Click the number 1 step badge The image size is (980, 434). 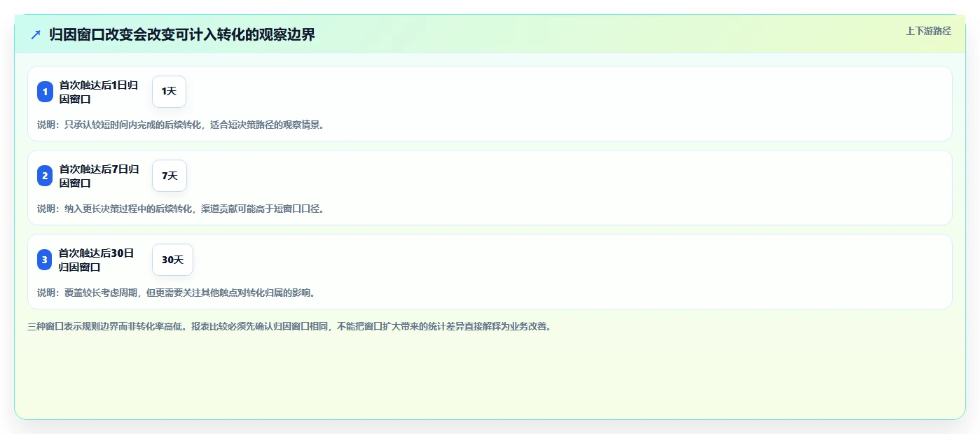pyautogui.click(x=45, y=92)
